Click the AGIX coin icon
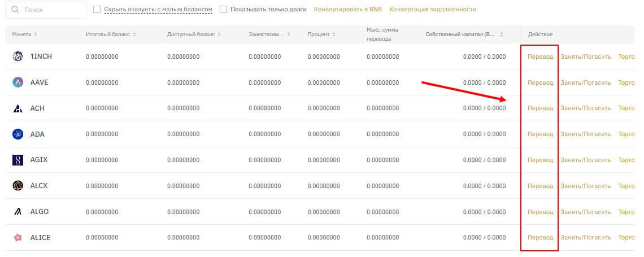 (x=18, y=160)
